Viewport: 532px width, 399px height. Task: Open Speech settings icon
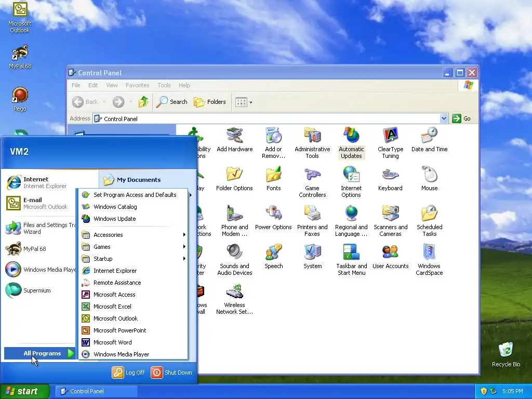click(273, 257)
